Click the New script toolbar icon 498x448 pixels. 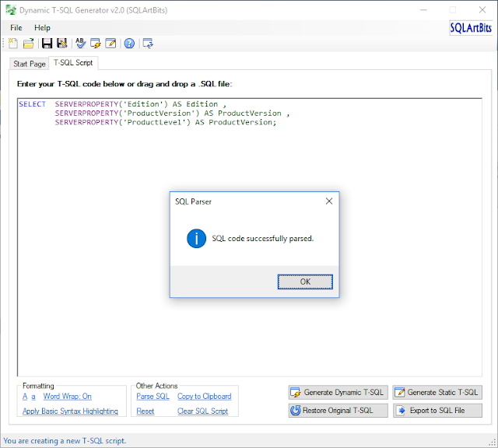click(x=13, y=44)
